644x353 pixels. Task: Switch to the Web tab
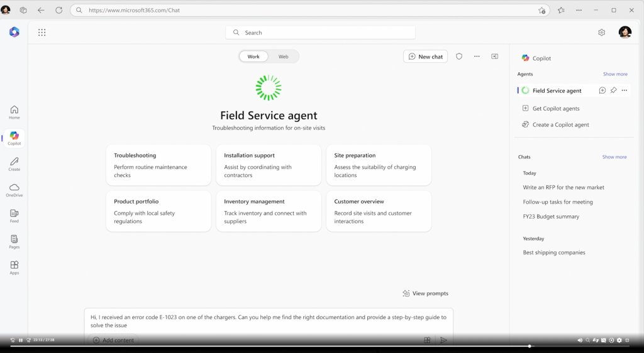(284, 57)
